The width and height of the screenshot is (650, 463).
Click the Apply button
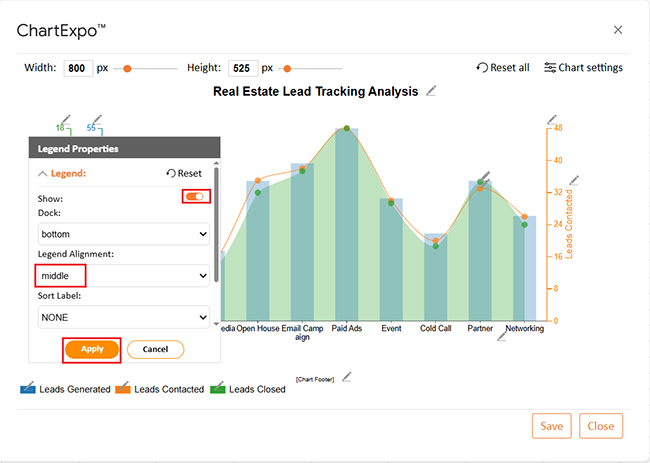point(92,349)
